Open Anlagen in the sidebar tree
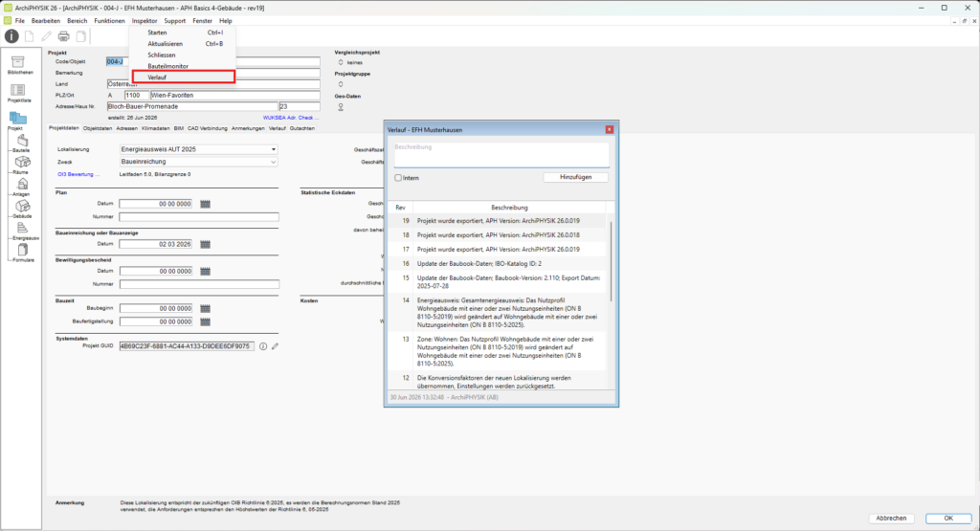Viewport: 980px width, 531px height. (22, 187)
